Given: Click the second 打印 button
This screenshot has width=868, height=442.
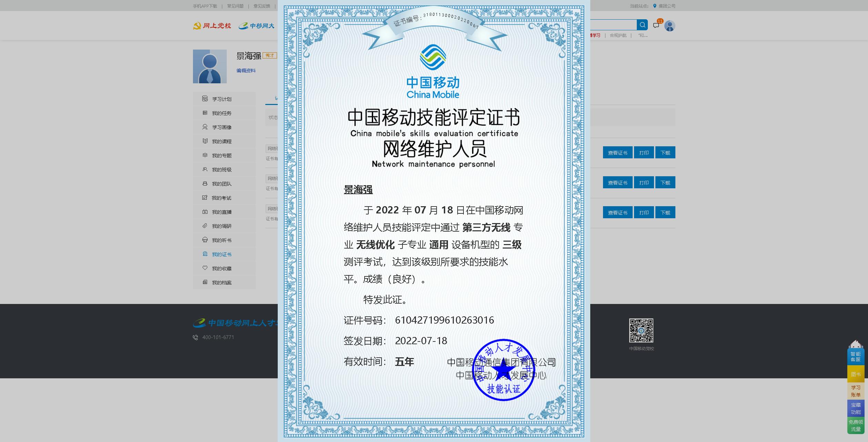Looking at the screenshot, I should (x=644, y=182).
